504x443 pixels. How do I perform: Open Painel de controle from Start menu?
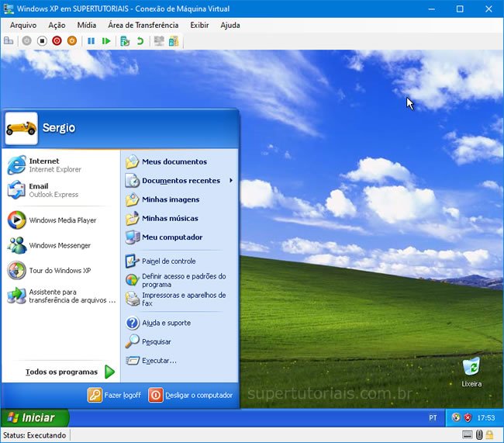168,261
